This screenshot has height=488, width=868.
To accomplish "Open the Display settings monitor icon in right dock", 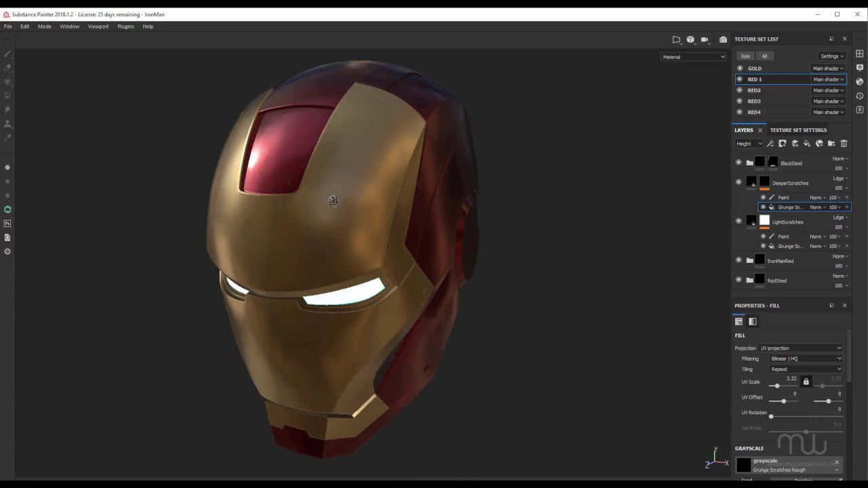I will (x=859, y=68).
